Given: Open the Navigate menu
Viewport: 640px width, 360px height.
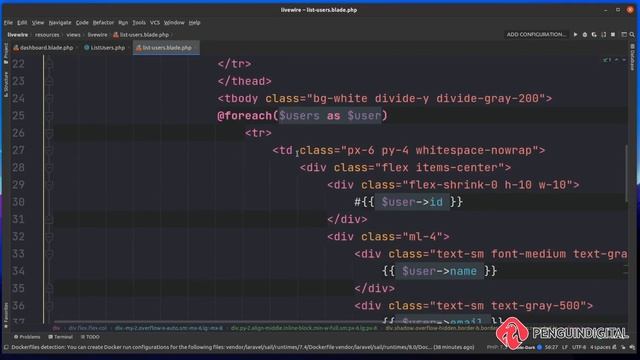Looking at the screenshot, I should click(x=60, y=22).
